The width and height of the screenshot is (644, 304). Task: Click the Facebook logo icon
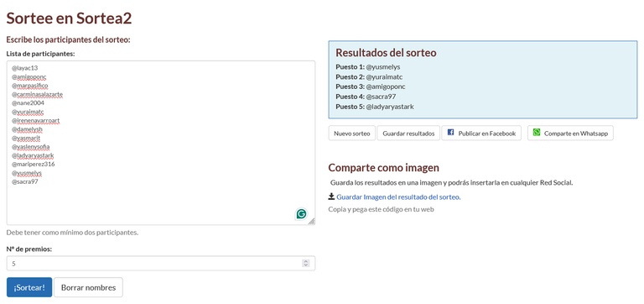point(450,133)
